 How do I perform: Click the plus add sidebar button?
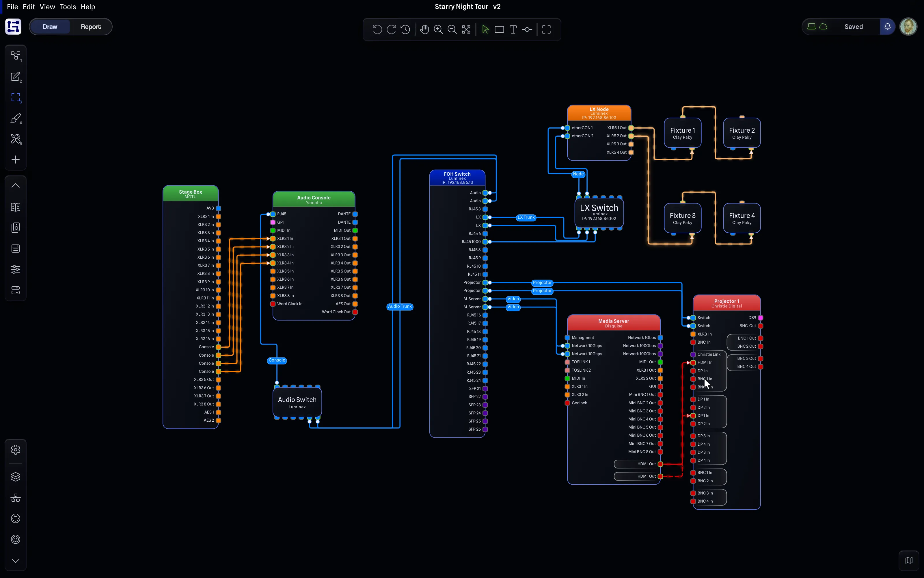click(x=16, y=160)
